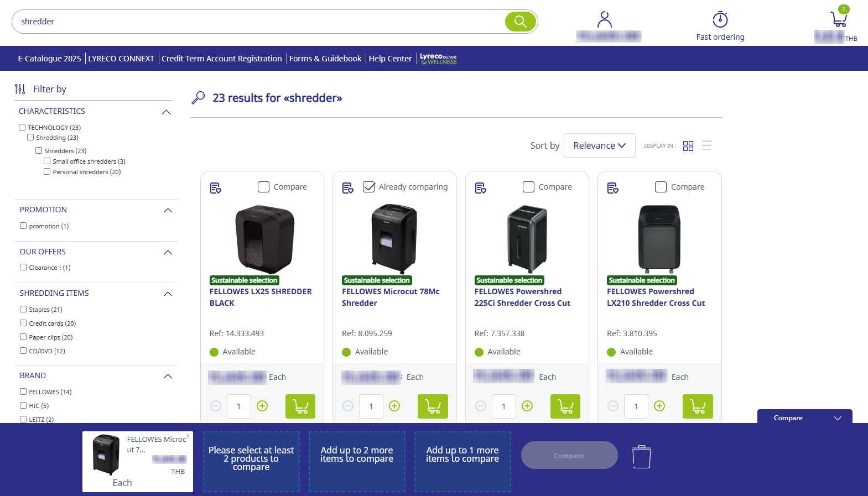
Task: Click the FELLOWES LX25 product image
Action: pyautogui.click(x=264, y=239)
